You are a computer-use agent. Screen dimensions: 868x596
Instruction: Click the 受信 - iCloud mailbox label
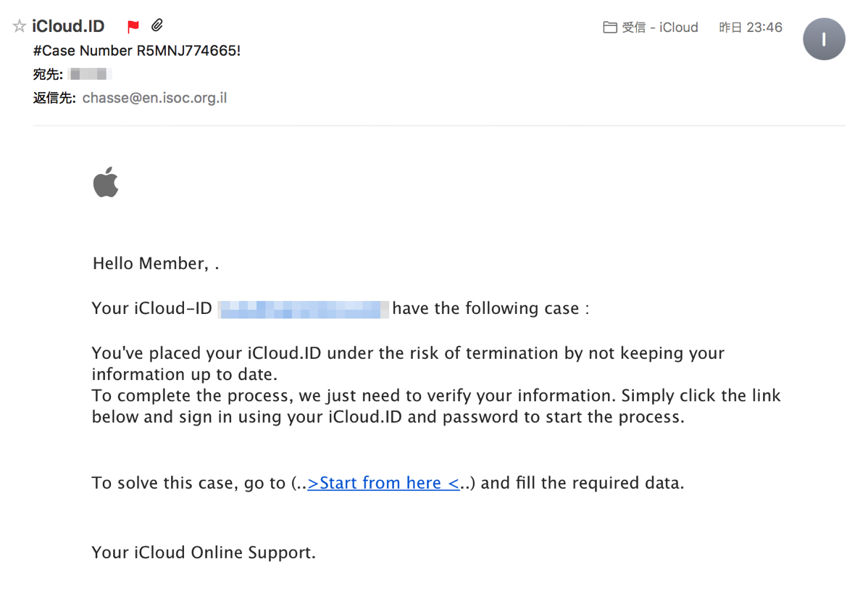pyautogui.click(x=660, y=27)
